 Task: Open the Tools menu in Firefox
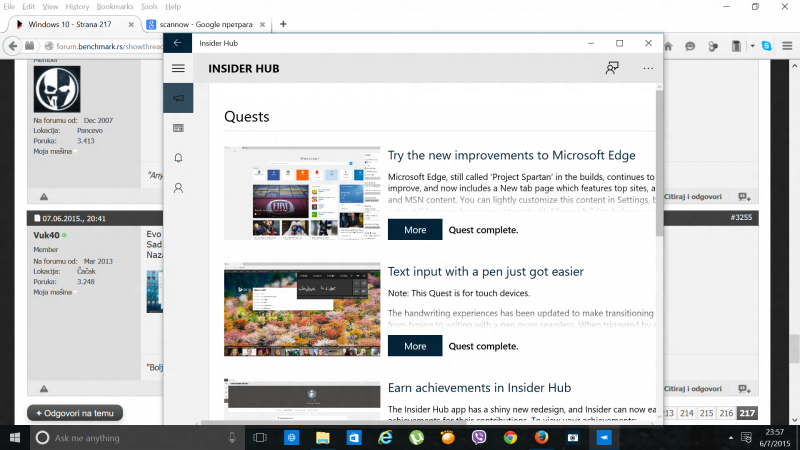(149, 7)
